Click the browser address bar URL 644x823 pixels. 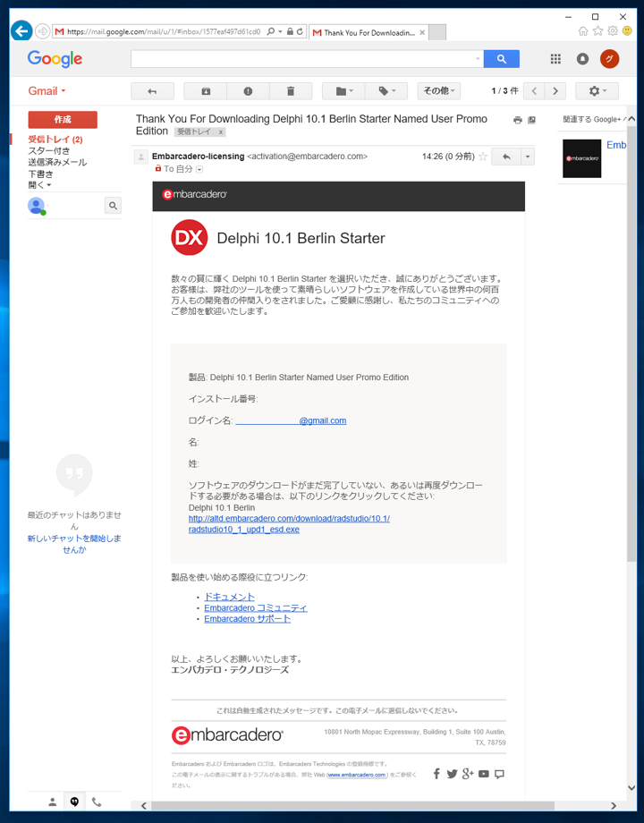pyautogui.click(x=163, y=31)
